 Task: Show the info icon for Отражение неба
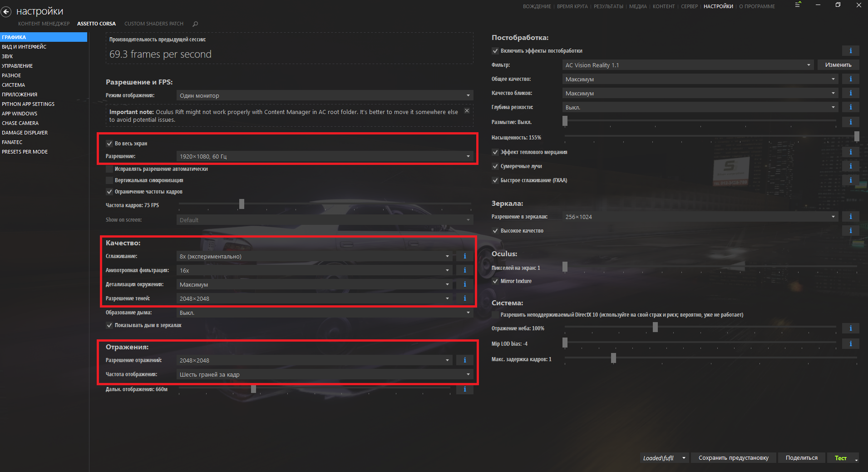(x=850, y=328)
